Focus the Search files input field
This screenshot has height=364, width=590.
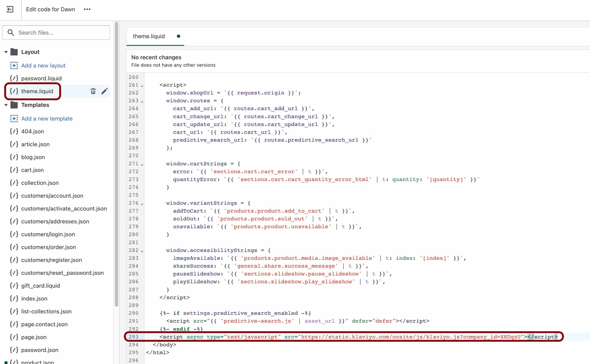(56, 33)
